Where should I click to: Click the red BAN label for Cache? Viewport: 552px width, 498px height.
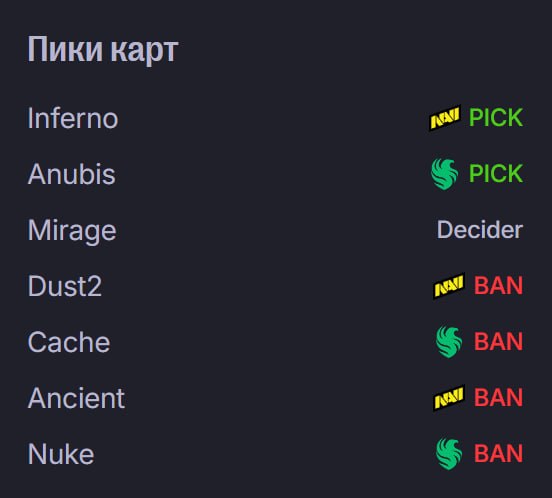498,341
